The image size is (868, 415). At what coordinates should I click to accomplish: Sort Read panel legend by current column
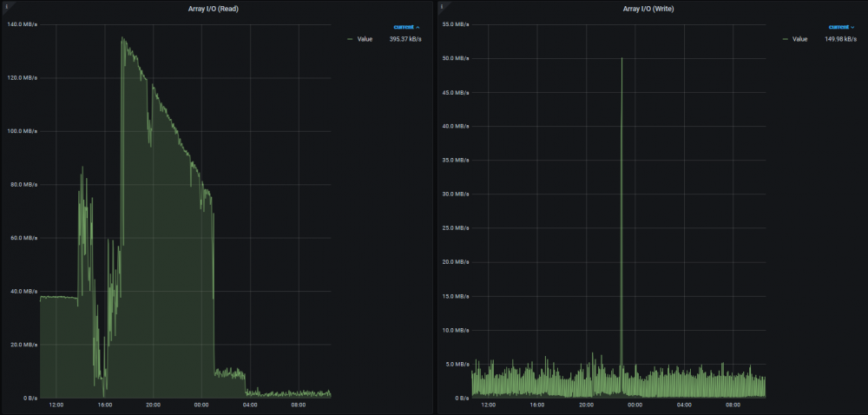406,27
